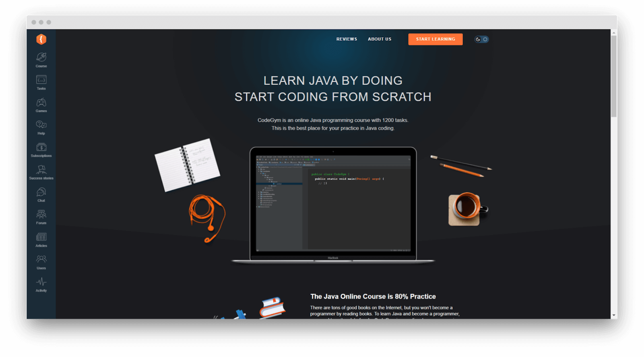This screenshot has height=357, width=644.
Task: Click the CodeGym orange logo
Action: point(41,39)
